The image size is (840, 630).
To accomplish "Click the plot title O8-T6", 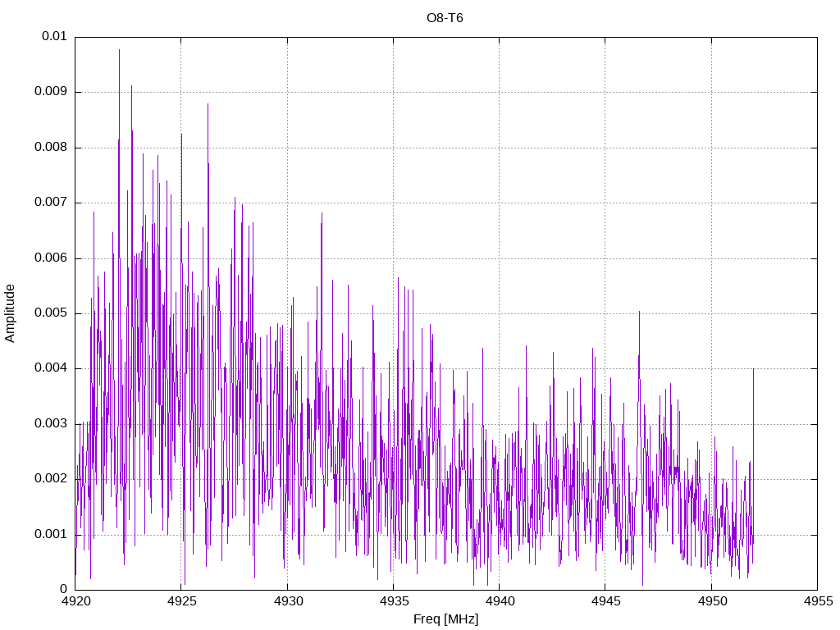I will (x=445, y=18).
